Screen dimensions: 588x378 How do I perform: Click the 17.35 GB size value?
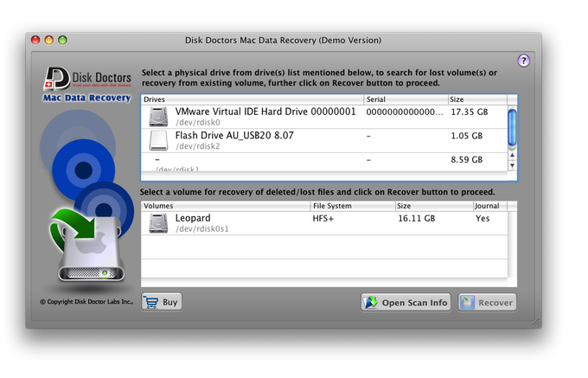pos(470,112)
